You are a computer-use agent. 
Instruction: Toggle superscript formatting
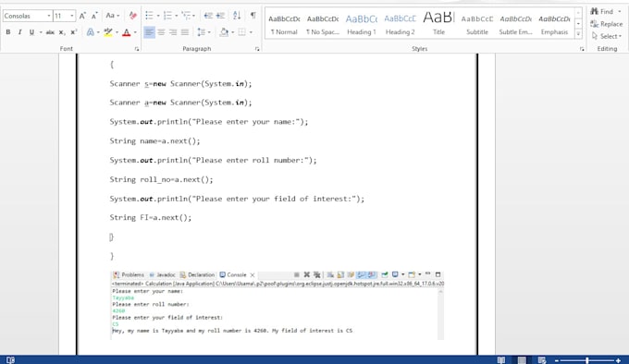click(73, 32)
